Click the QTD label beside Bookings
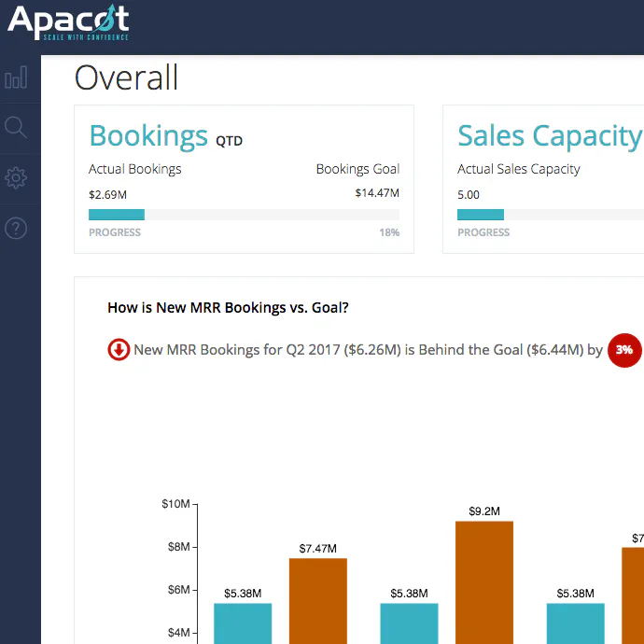644x644 pixels. pyautogui.click(x=230, y=141)
